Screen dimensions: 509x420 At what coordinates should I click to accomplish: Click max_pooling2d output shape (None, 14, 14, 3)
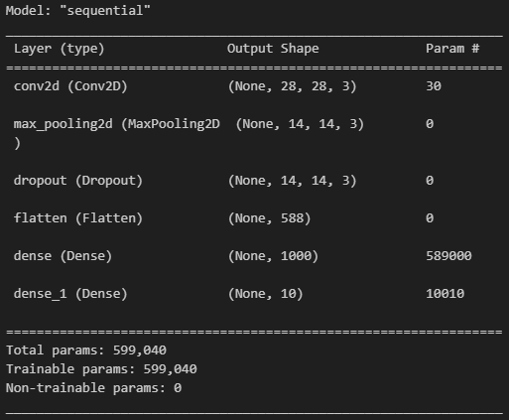pos(300,124)
